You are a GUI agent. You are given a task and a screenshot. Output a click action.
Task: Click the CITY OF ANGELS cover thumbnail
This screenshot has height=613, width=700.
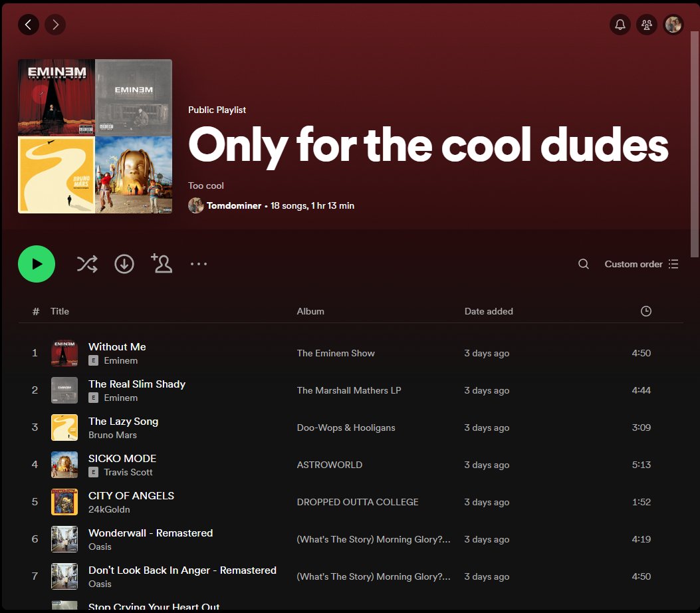tap(64, 502)
